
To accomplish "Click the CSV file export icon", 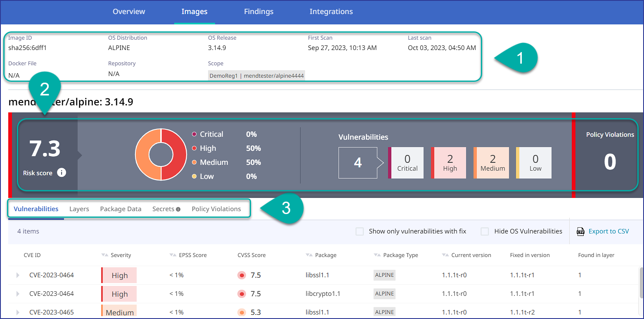I will click(580, 231).
